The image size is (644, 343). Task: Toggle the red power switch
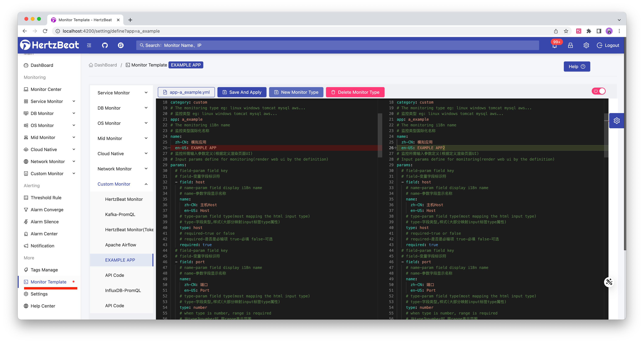599,91
